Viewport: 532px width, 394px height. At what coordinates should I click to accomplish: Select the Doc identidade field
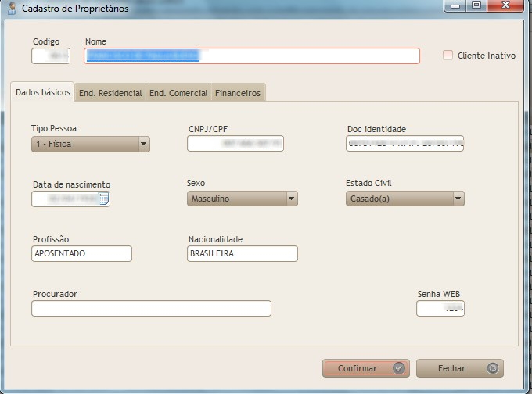[x=404, y=144]
